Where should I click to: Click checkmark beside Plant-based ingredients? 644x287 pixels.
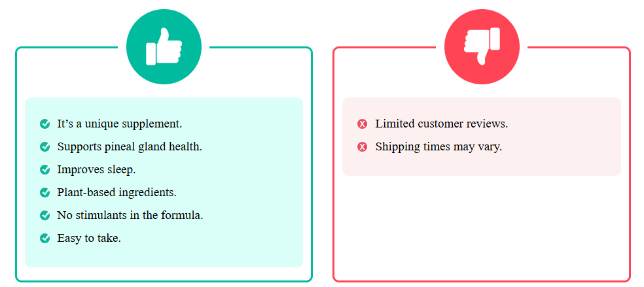pyautogui.click(x=45, y=192)
